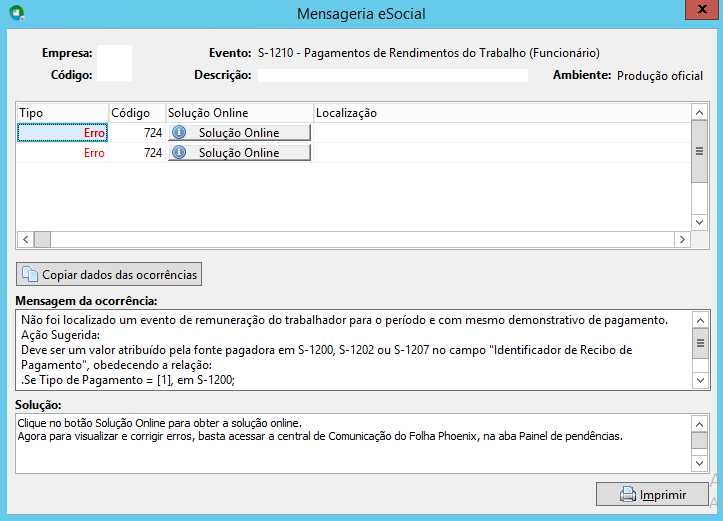723x521 pixels.
Task: Click the occurrences table scroll-up arrow
Action: tap(699, 112)
